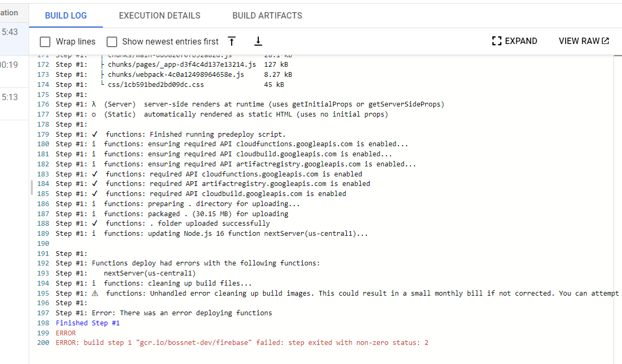Click line number 192 in the log
The image size is (622, 364).
(x=42, y=263)
